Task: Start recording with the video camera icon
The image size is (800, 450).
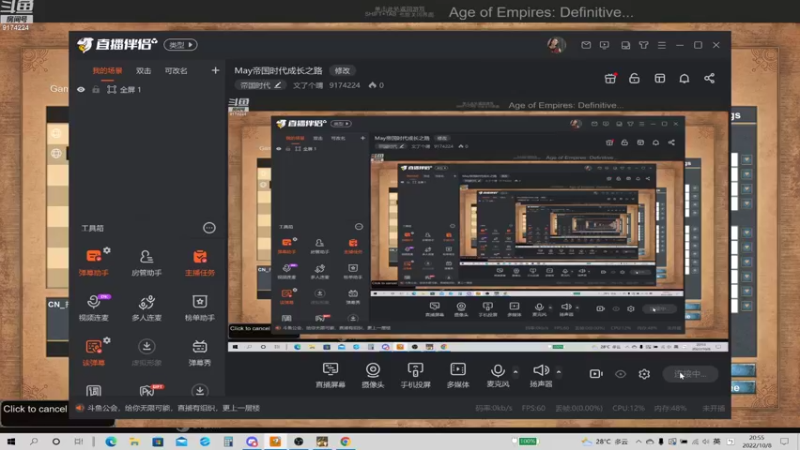Action: point(596,374)
